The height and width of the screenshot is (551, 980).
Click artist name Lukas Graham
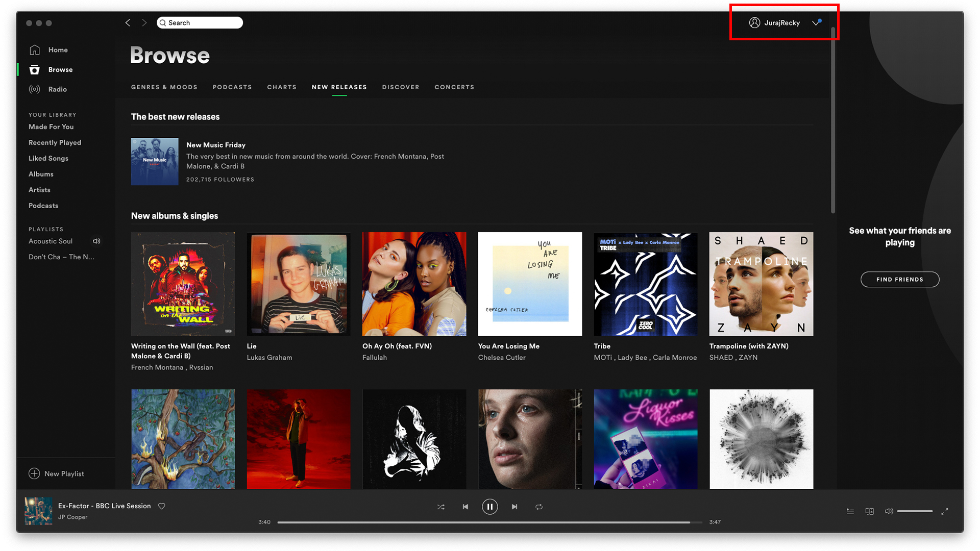(x=269, y=358)
